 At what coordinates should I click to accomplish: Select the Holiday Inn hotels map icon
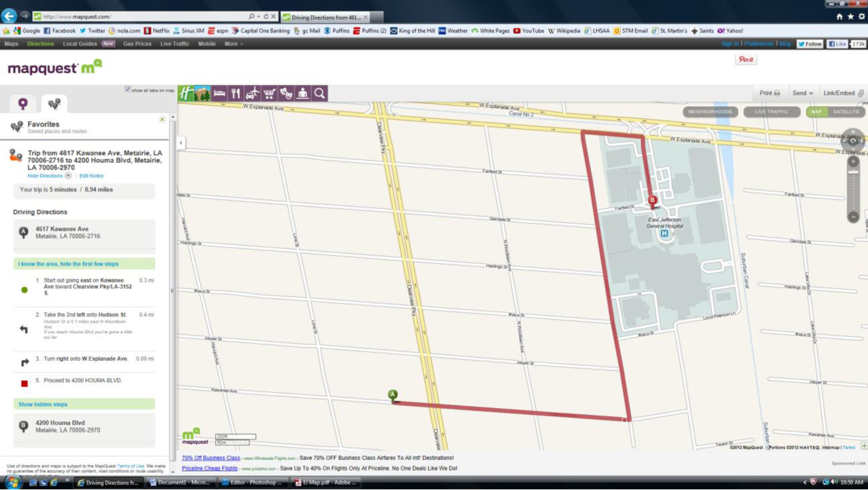pyautogui.click(x=185, y=93)
